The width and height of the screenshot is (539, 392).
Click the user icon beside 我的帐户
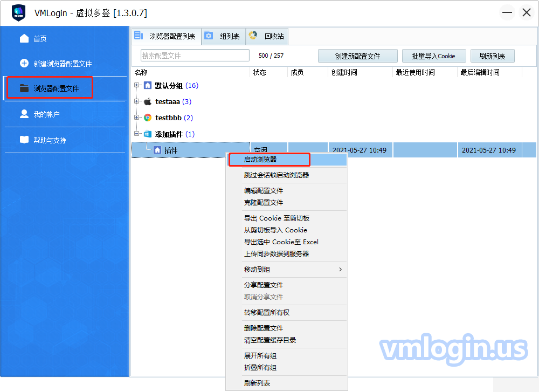point(24,114)
